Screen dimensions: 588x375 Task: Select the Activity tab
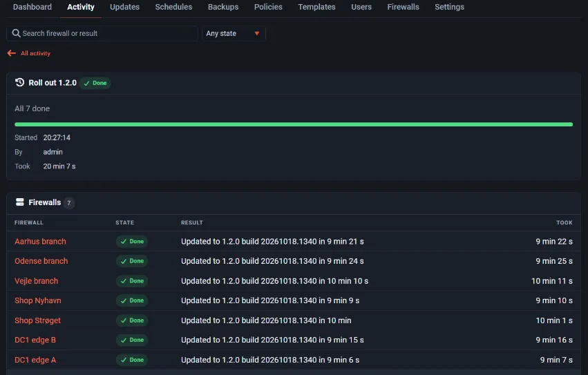(81, 7)
